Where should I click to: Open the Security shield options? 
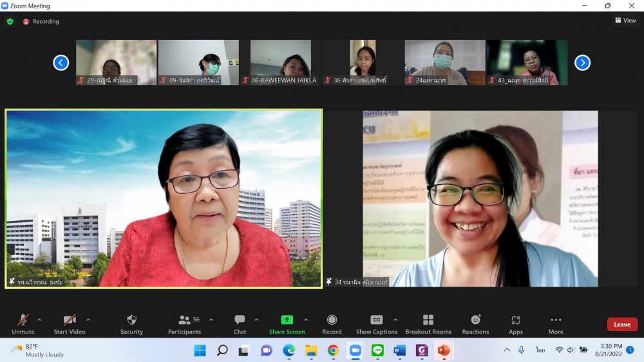[131, 324]
